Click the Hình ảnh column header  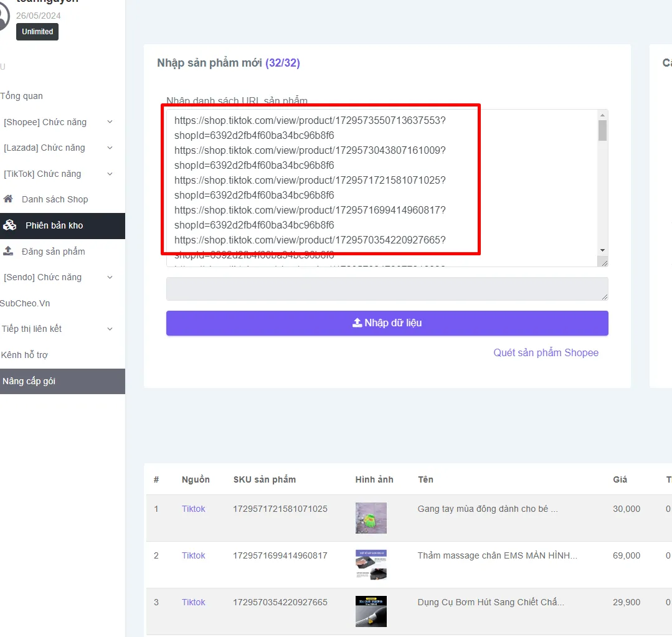[x=374, y=480]
